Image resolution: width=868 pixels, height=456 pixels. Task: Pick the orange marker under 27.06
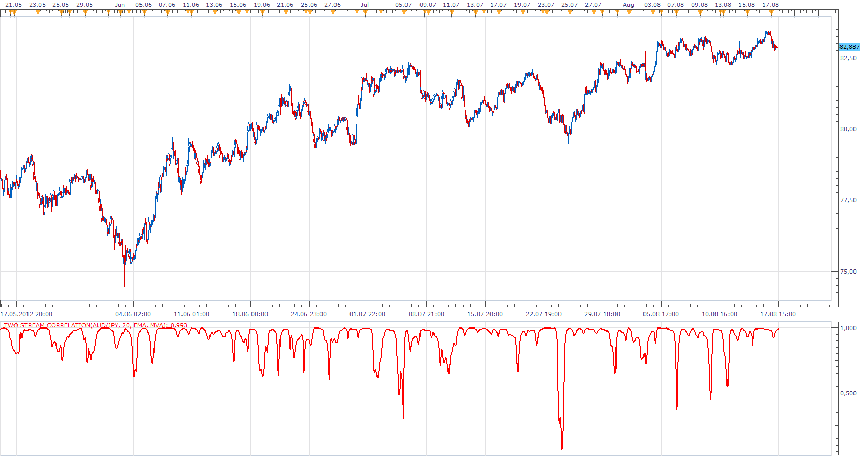tap(333, 12)
